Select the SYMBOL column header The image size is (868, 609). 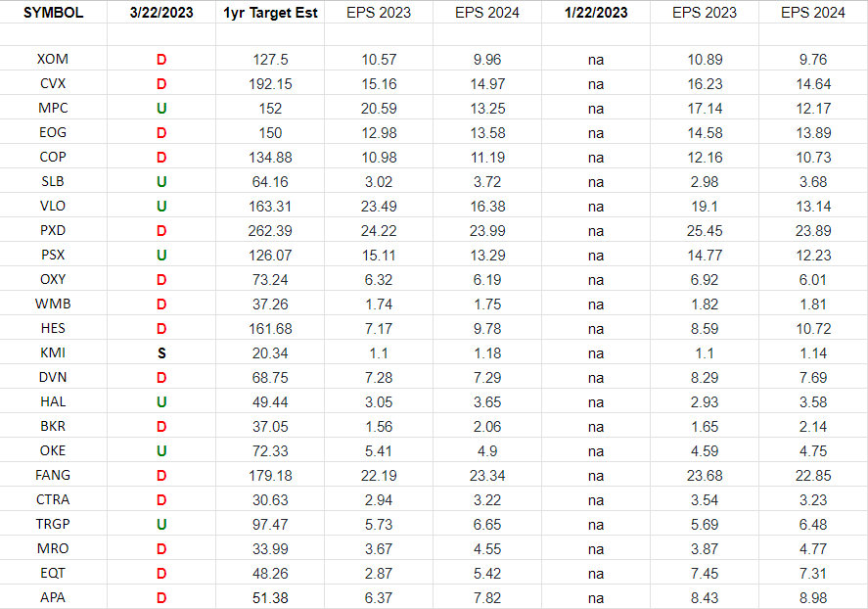(53, 12)
